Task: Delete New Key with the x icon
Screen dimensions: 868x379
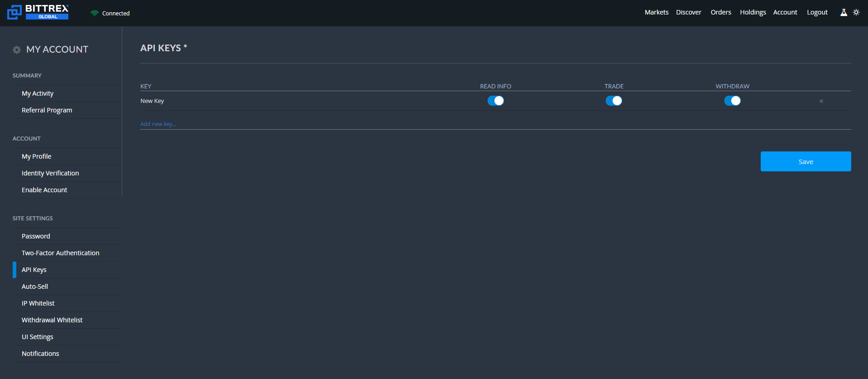Action: click(821, 101)
